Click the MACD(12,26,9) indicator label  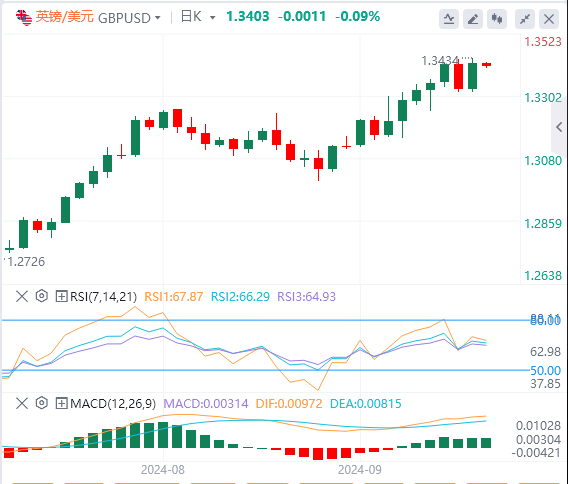tap(113, 404)
